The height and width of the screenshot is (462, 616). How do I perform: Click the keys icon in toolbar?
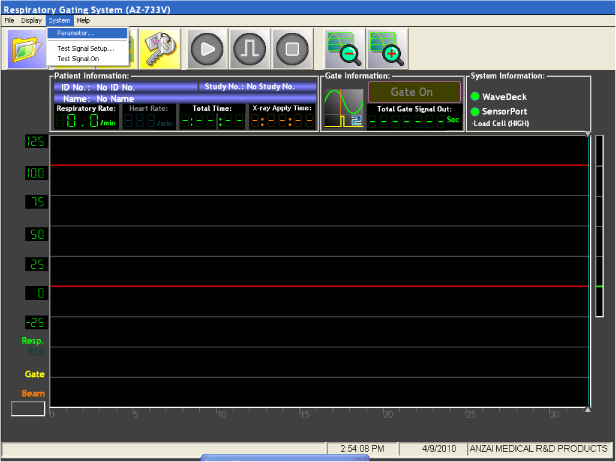(x=157, y=47)
